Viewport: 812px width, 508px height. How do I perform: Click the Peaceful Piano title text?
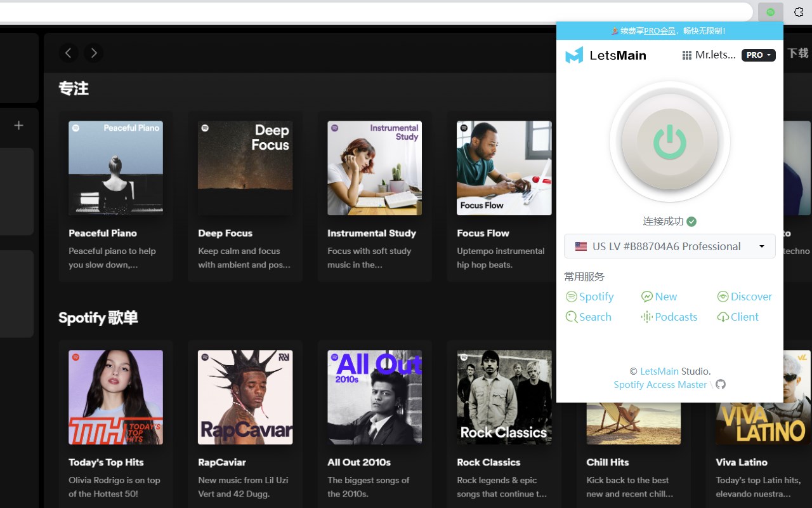[x=103, y=233]
